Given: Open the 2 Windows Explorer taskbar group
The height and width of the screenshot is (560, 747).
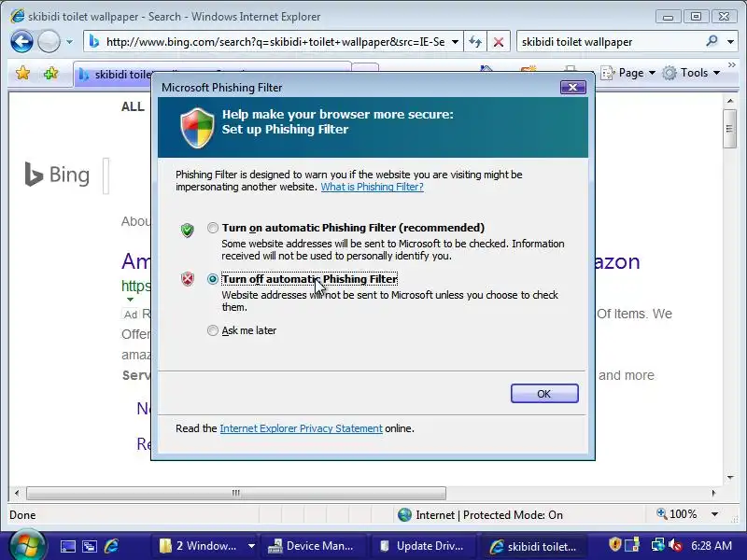Looking at the screenshot, I should (x=198, y=546).
